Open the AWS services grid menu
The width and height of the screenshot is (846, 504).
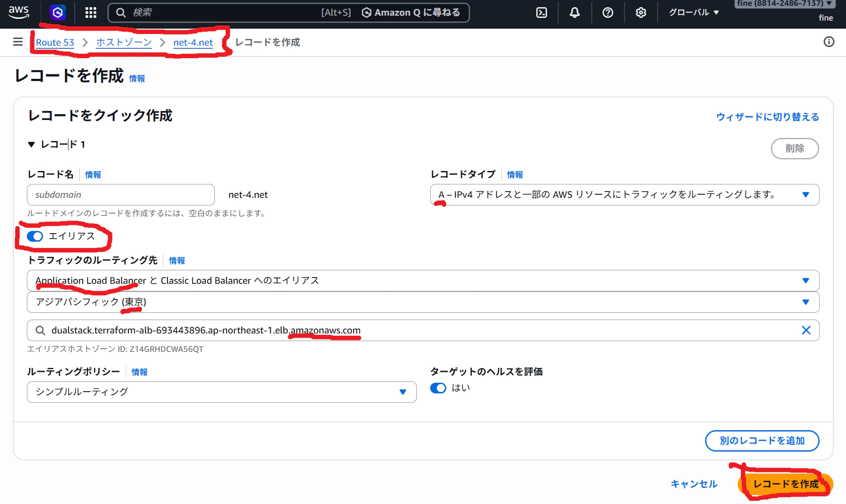click(91, 13)
